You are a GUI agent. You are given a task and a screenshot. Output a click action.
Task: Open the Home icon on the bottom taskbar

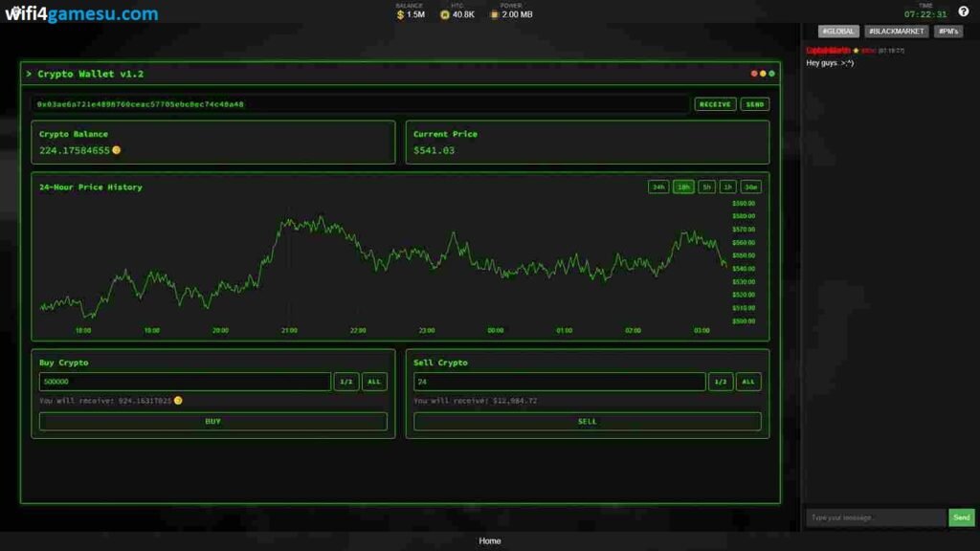[490, 540]
